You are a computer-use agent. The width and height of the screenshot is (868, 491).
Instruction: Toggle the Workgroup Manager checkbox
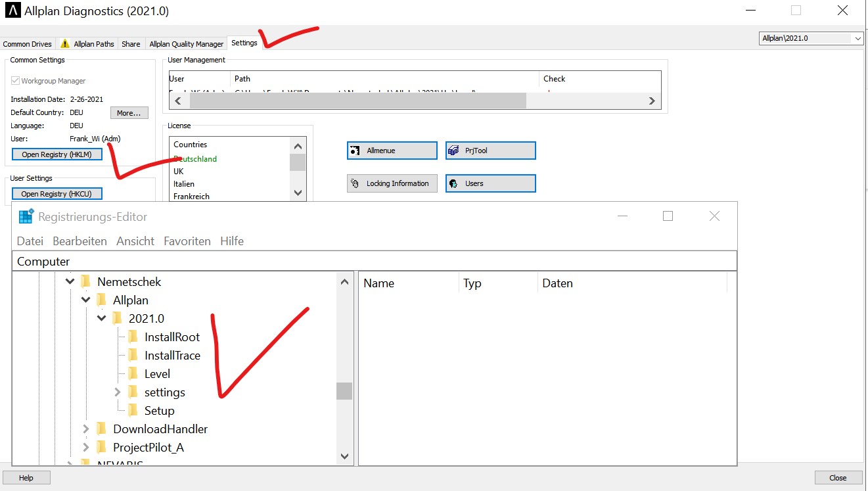[x=16, y=81]
